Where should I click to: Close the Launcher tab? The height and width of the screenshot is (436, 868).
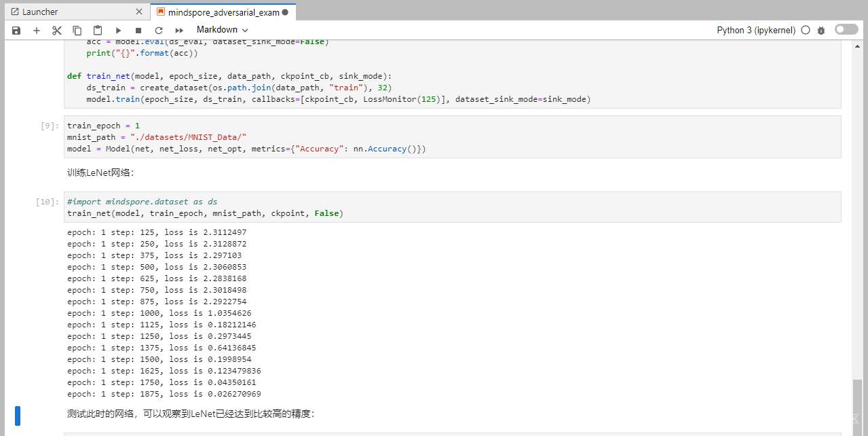point(139,12)
